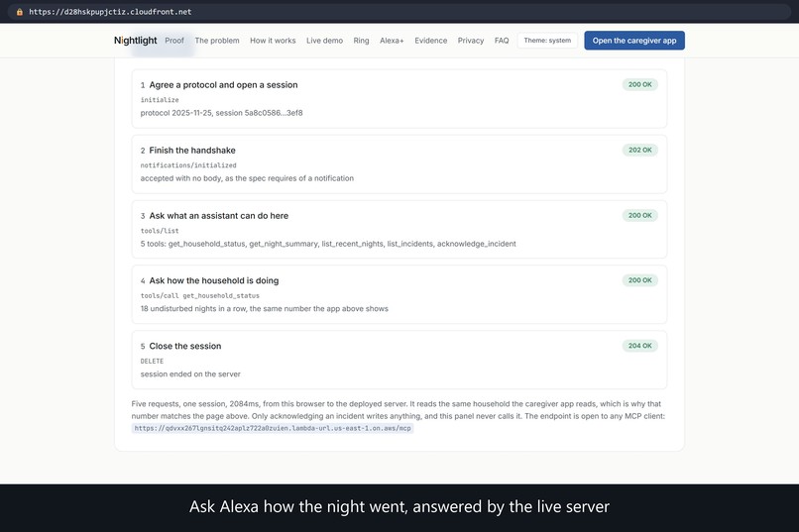Select 'Agree a protocol and open a session' heading

click(x=223, y=85)
